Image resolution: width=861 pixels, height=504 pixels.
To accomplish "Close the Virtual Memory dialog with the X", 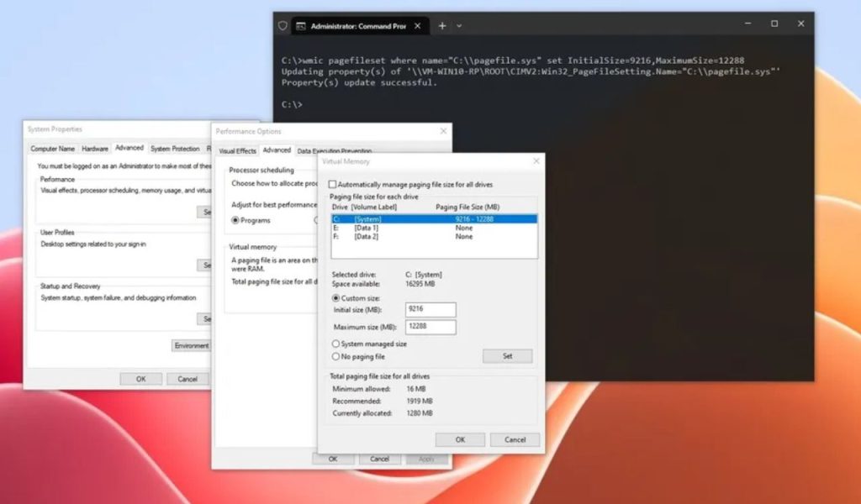I will click(x=536, y=161).
